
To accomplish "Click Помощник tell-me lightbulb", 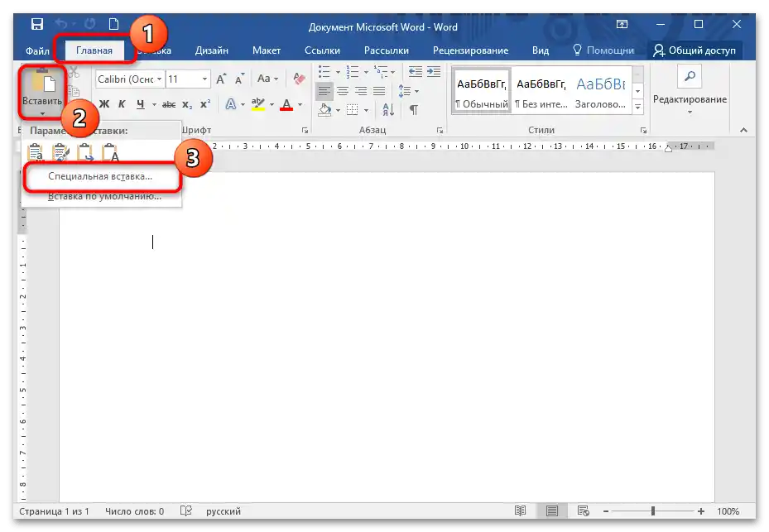I will click(x=603, y=50).
